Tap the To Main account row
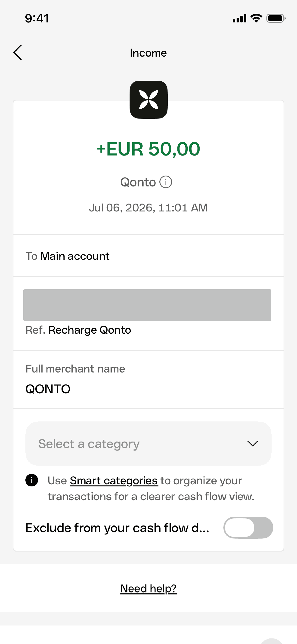 click(x=148, y=256)
